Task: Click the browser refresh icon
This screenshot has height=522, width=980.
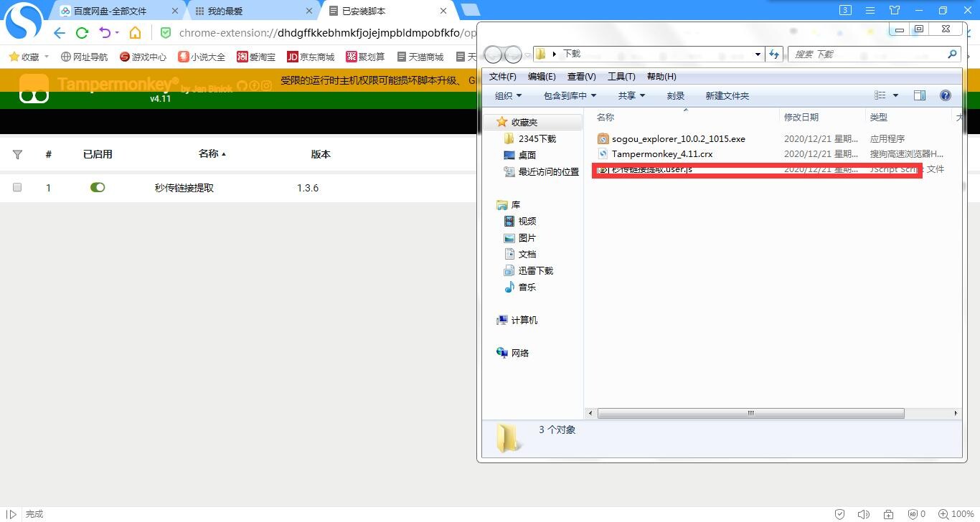Action: click(x=82, y=33)
